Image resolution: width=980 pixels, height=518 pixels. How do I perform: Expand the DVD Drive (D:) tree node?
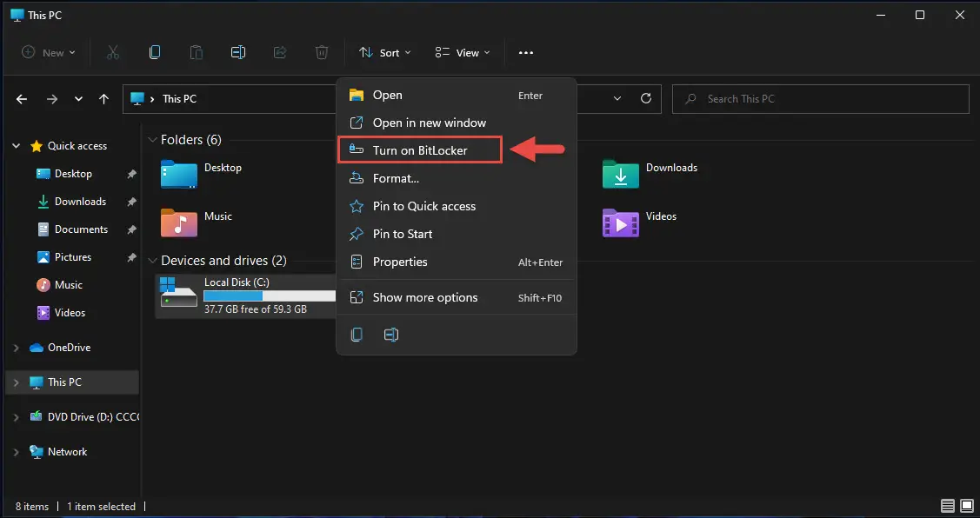tap(17, 417)
